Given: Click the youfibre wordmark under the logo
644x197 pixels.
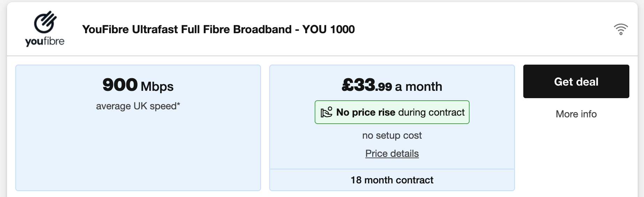Looking at the screenshot, I should tap(45, 42).
